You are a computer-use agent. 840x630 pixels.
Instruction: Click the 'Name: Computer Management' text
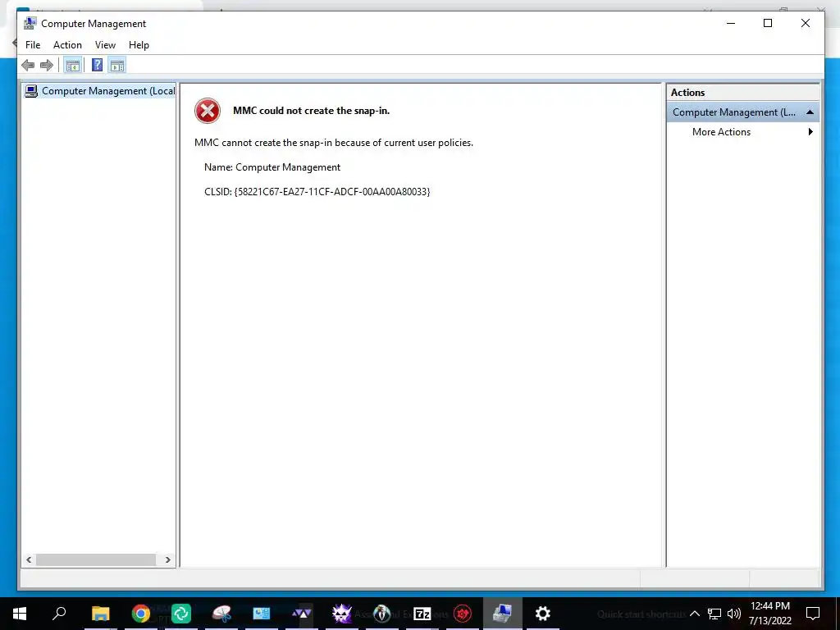pos(272,167)
